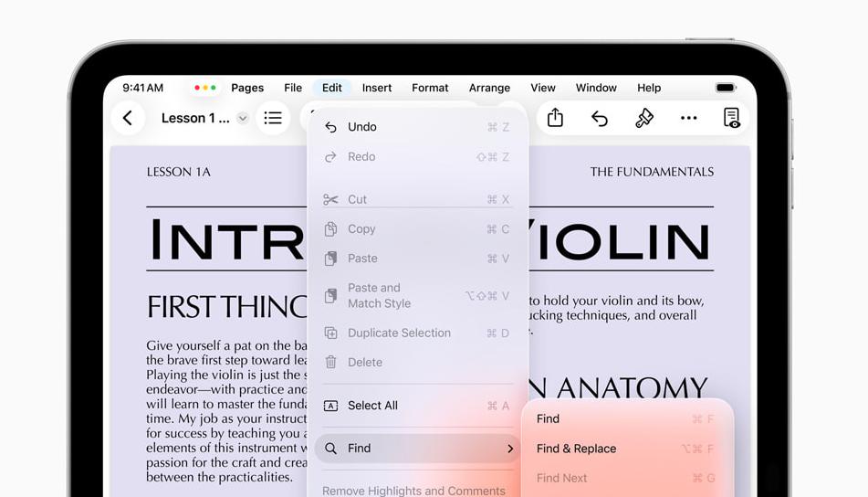Click the Paste clipboard icon

330,259
